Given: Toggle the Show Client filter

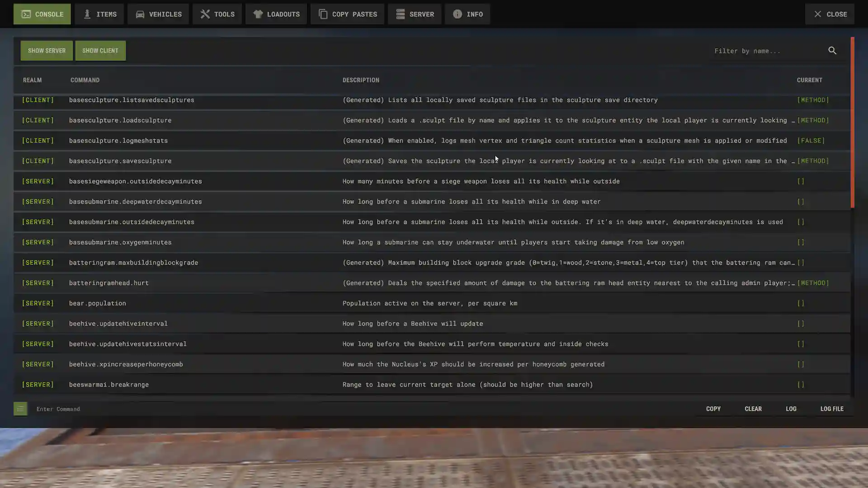Looking at the screenshot, I should click(x=100, y=51).
